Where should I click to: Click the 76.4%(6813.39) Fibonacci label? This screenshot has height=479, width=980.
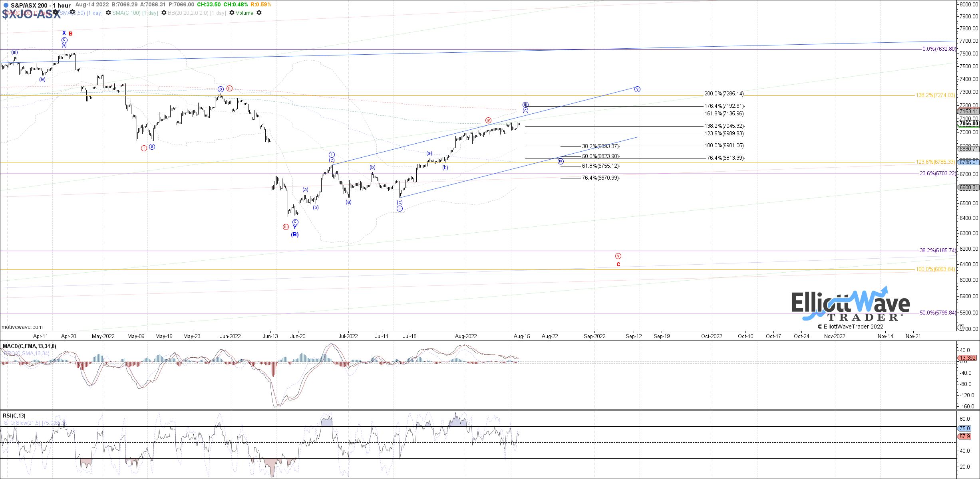(x=726, y=158)
